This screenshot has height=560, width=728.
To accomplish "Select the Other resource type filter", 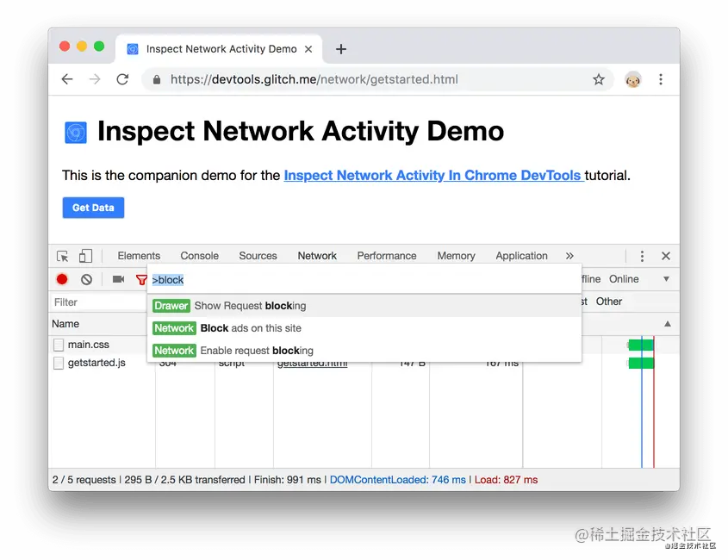I will [609, 302].
